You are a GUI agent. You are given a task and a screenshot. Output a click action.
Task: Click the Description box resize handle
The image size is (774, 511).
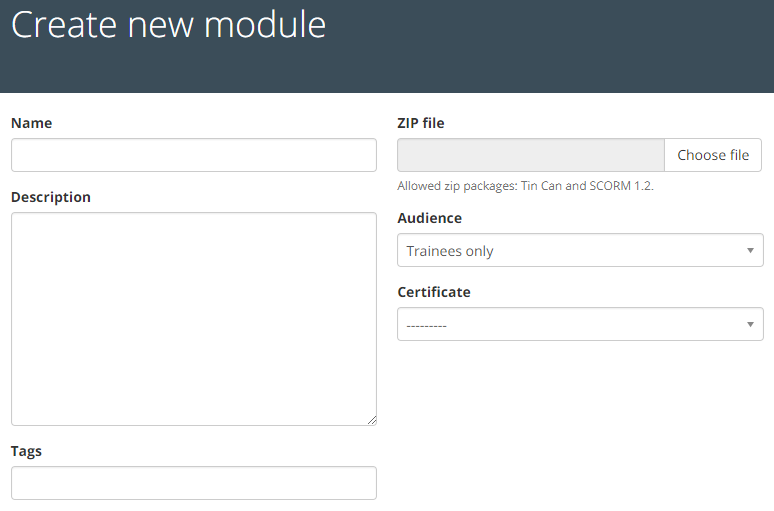(372, 420)
